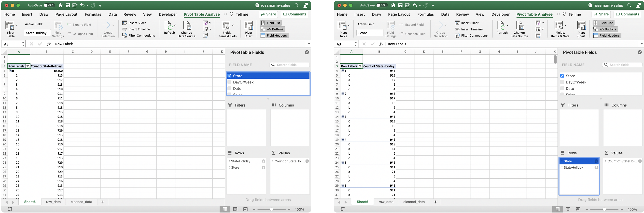Viewport: 644px width, 213px height.
Task: Click Share button in left window
Action: (268, 14)
